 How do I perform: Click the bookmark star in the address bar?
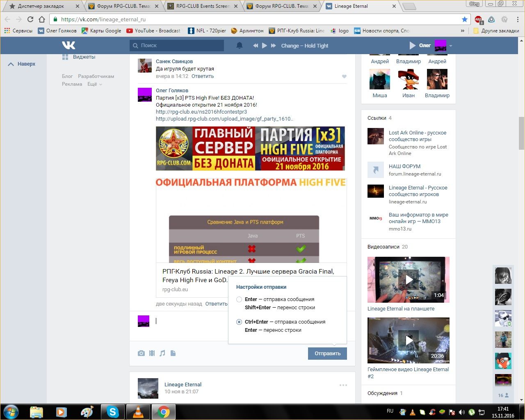click(464, 19)
